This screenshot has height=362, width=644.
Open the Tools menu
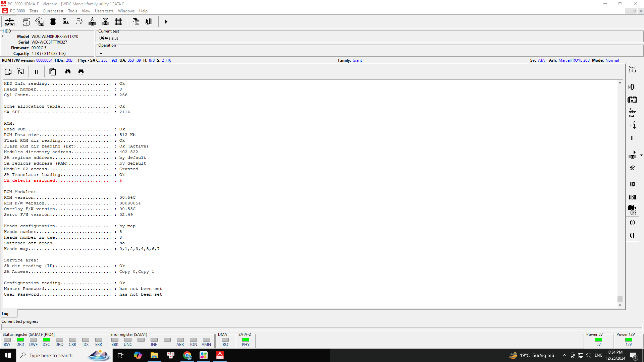72,11
